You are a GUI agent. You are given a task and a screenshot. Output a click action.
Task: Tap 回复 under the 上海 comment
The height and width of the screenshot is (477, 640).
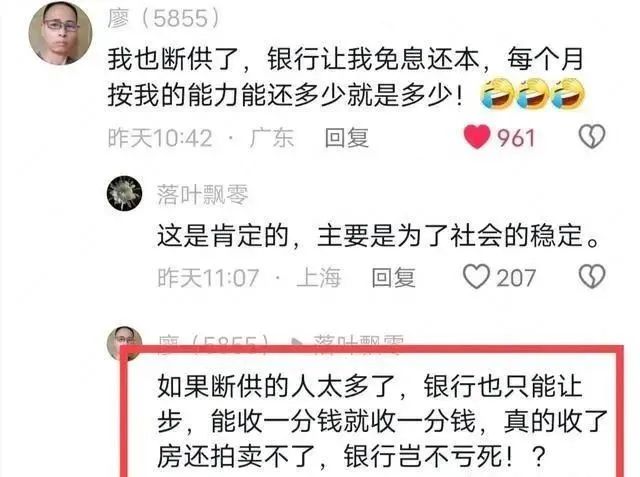pyautogui.click(x=393, y=278)
